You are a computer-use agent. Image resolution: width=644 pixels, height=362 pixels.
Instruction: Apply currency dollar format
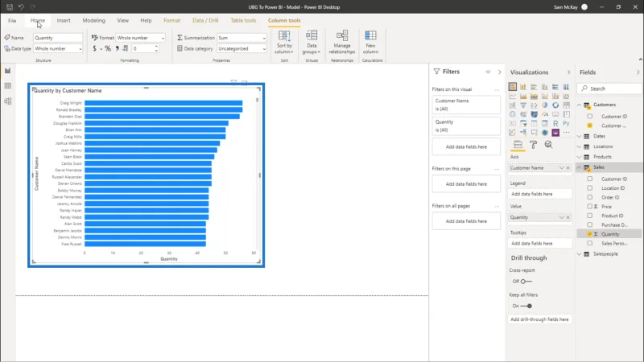94,48
